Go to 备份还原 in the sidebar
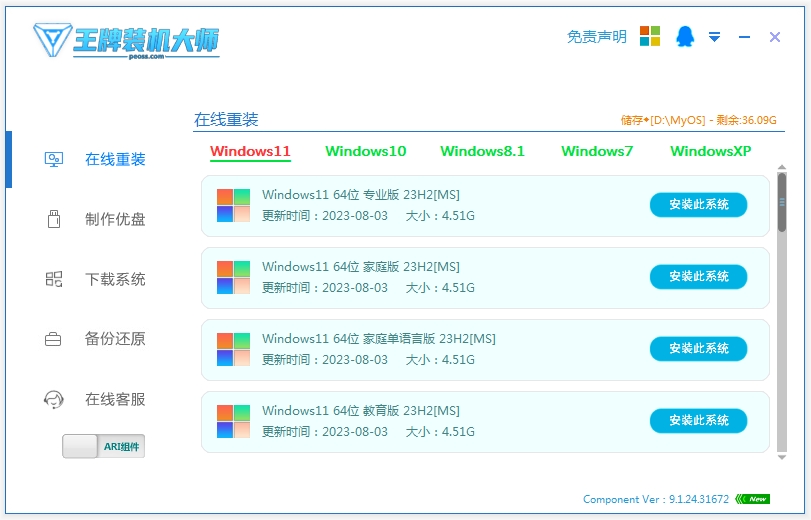The width and height of the screenshot is (811, 520). [115, 339]
